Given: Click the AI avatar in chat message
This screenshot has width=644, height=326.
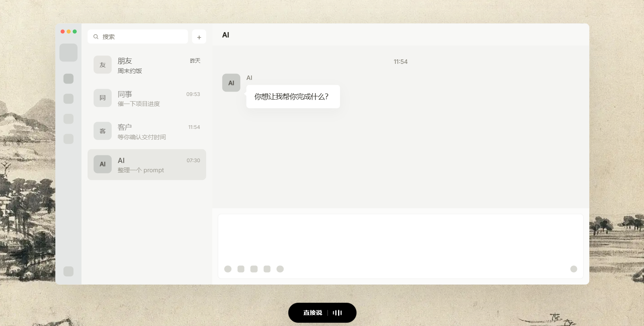Looking at the screenshot, I should (231, 83).
